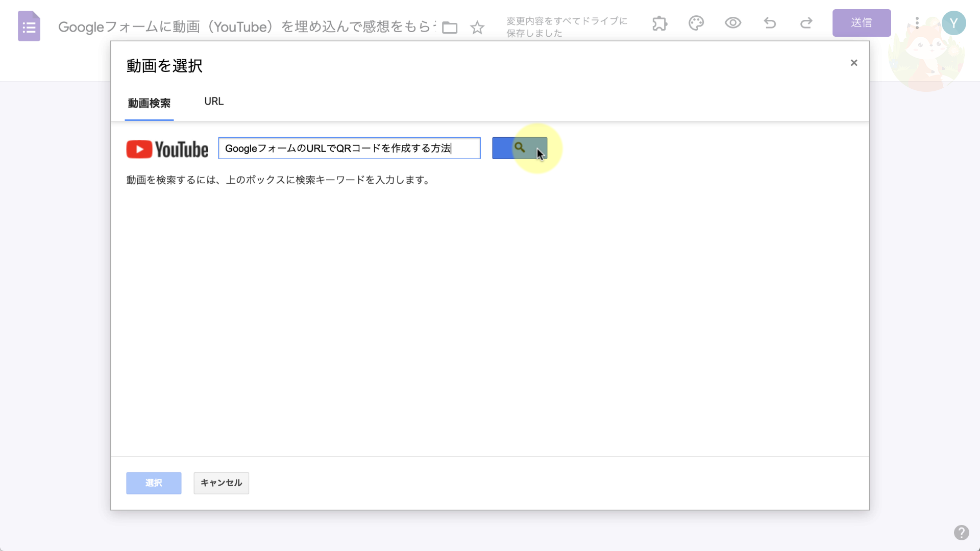Click the redo arrow icon
980x551 pixels.
806,23
